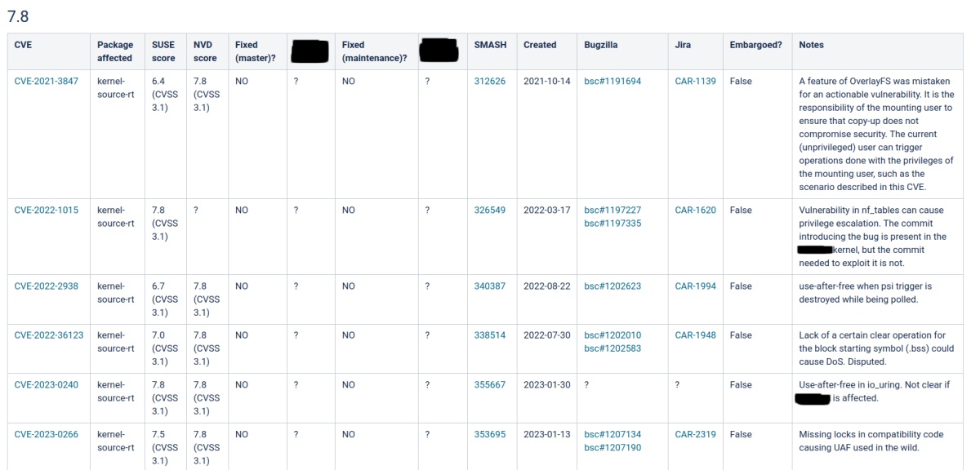View Jira ticket CAR-2319
Screen dimensions: 980x470
pyautogui.click(x=695, y=435)
